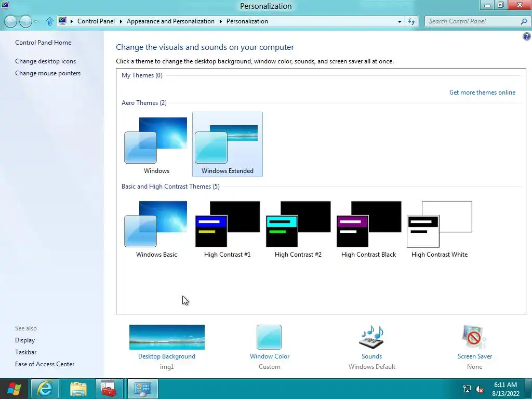
Task: Open Screen Saver settings icon
Action: tap(474, 337)
